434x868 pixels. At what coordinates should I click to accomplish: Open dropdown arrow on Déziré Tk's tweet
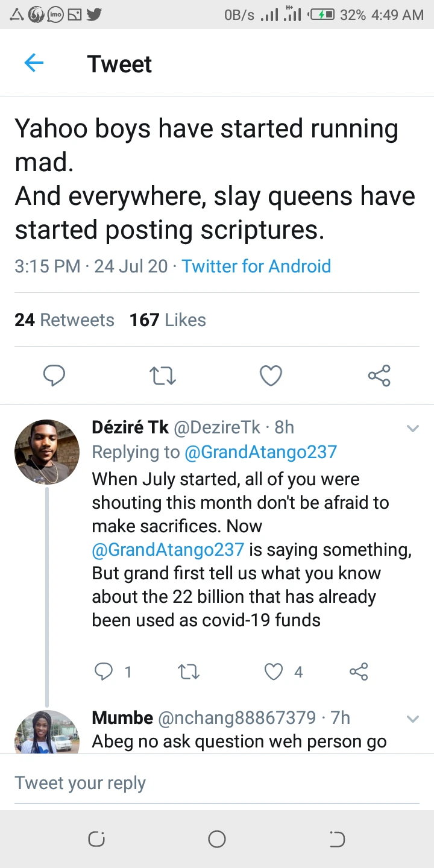tap(413, 429)
